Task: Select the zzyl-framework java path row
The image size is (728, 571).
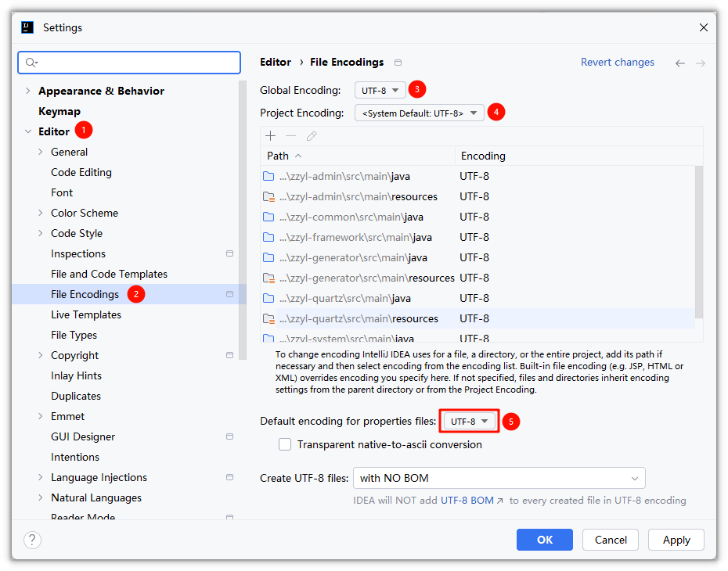Action: click(478, 238)
